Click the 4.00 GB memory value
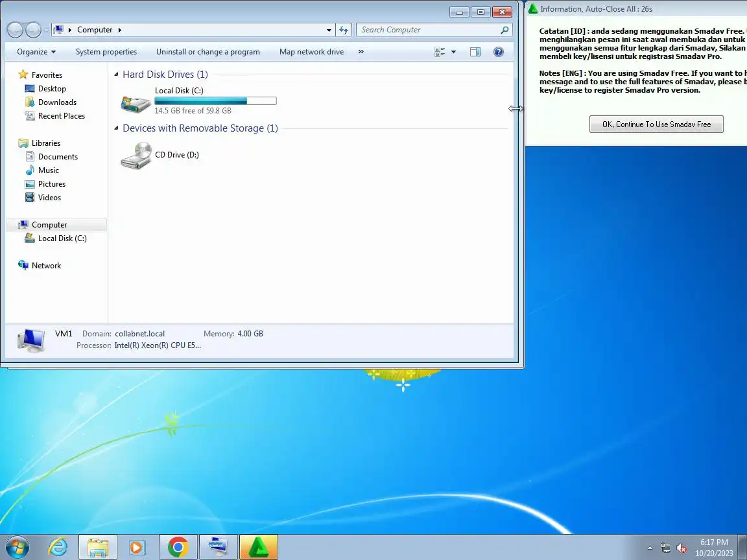This screenshot has width=747, height=560. (250, 334)
